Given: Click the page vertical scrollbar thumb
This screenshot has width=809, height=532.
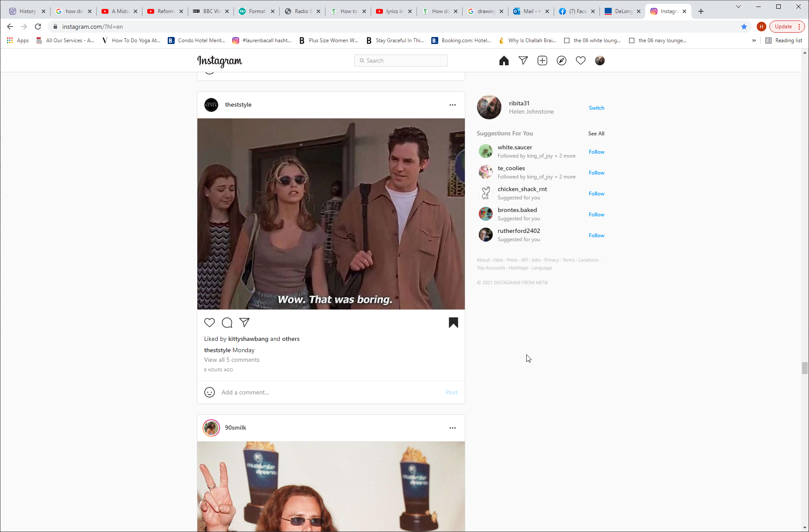Looking at the screenshot, I should [805, 368].
